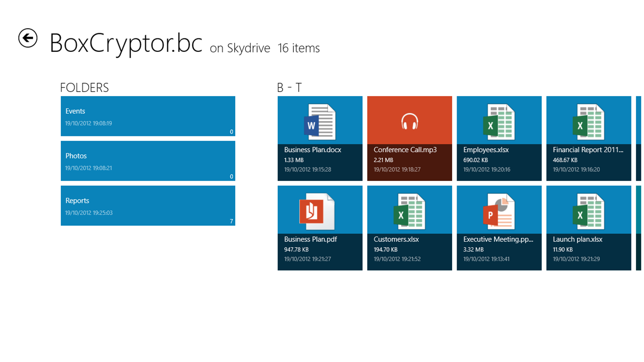
Task: Click the Conference Call.mp3 file name
Action: pos(405,150)
